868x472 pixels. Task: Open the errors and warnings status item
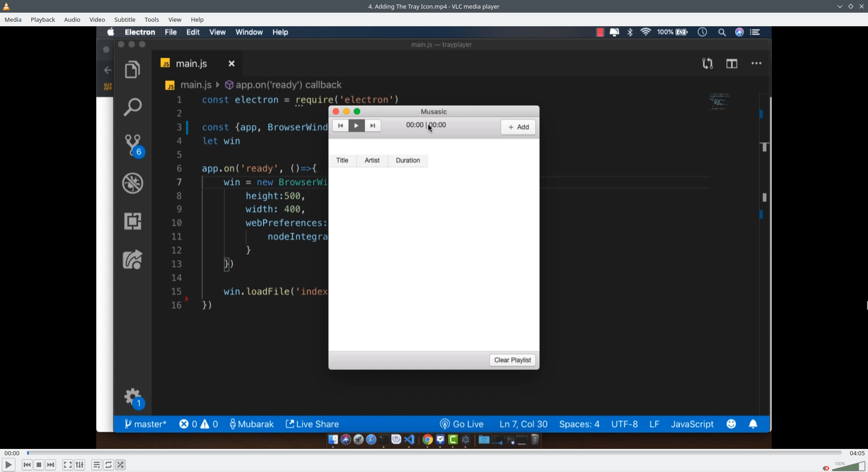tap(198, 424)
